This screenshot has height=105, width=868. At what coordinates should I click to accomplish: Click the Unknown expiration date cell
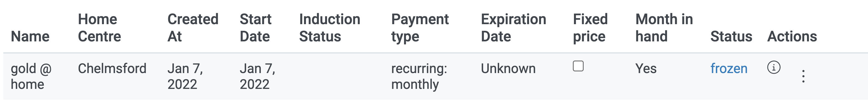(x=508, y=69)
